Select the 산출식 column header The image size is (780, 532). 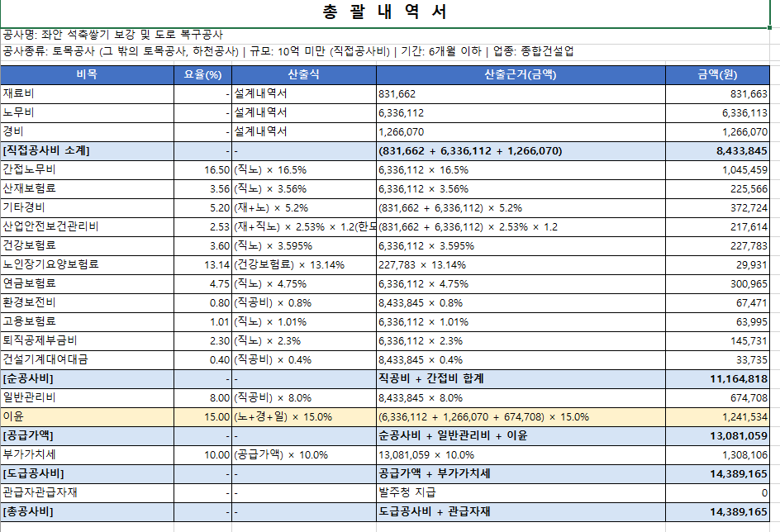point(304,74)
